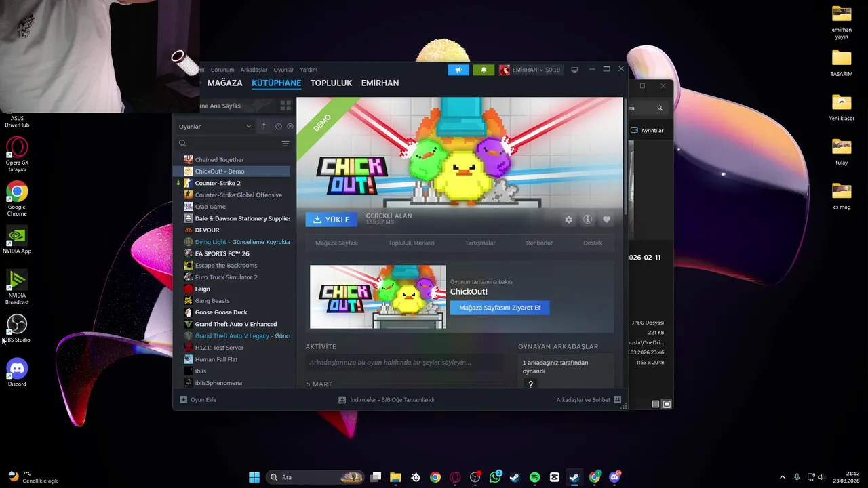This screenshot has width=868, height=488.
Task: Show ChickOut! game info icon
Action: click(587, 220)
